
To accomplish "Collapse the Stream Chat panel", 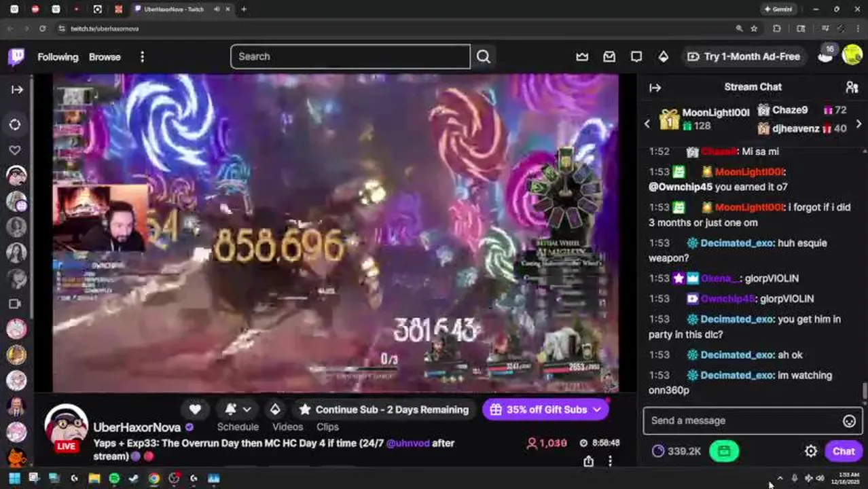I will [x=655, y=88].
